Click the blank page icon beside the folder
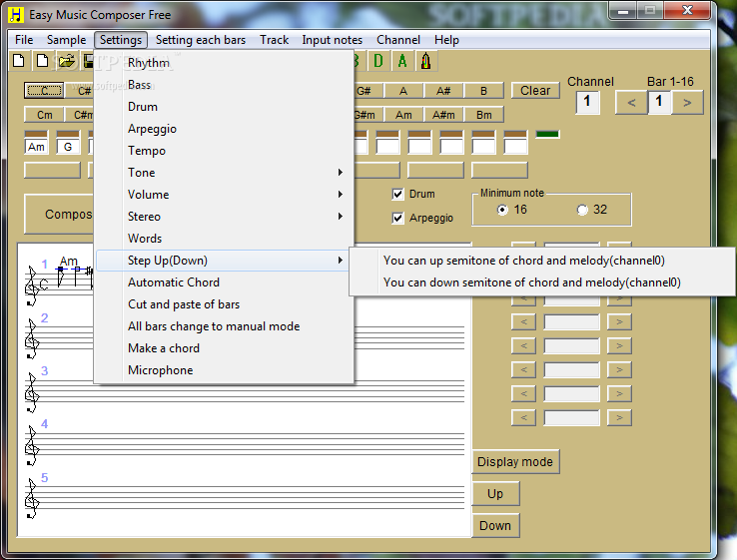737x560 pixels. [42, 61]
